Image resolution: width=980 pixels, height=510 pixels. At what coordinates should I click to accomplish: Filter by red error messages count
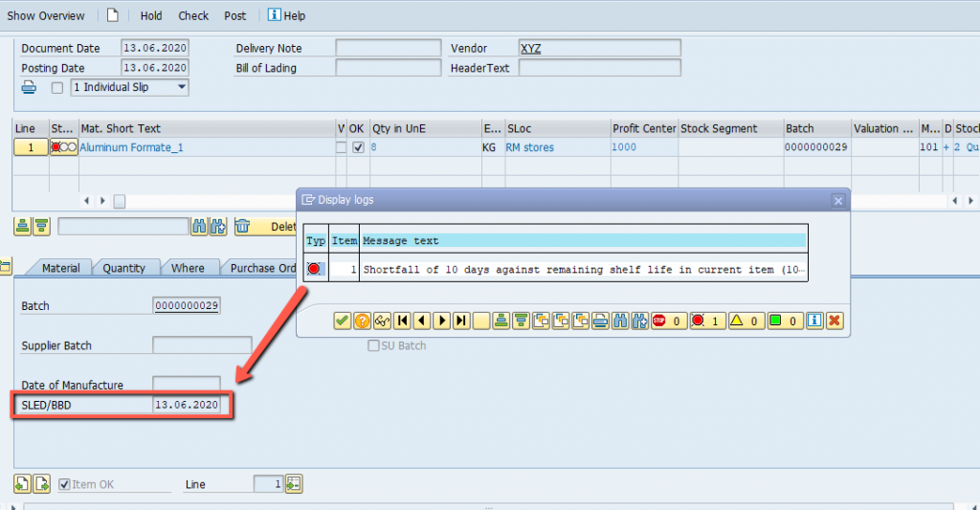706,322
